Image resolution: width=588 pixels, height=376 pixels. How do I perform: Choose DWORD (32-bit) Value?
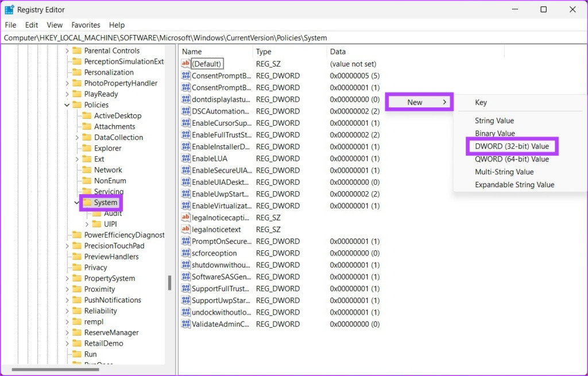coord(512,146)
